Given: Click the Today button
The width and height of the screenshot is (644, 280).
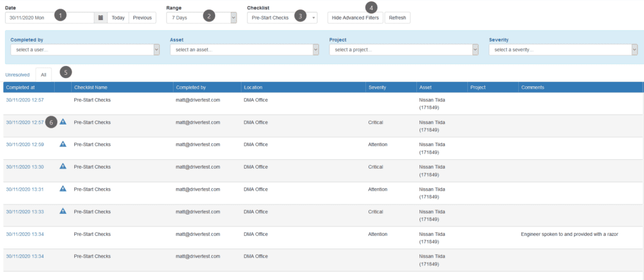Looking at the screenshot, I should click(118, 18).
